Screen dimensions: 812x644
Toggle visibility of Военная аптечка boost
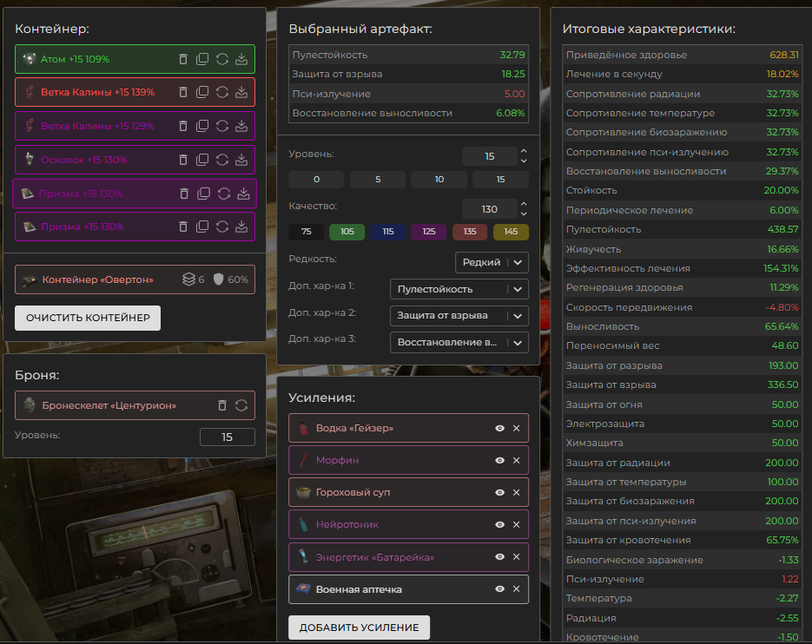click(x=499, y=589)
